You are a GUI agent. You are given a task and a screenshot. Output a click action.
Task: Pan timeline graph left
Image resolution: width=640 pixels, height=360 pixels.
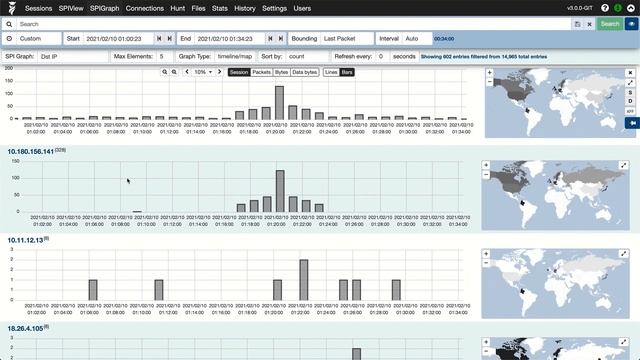tap(187, 72)
